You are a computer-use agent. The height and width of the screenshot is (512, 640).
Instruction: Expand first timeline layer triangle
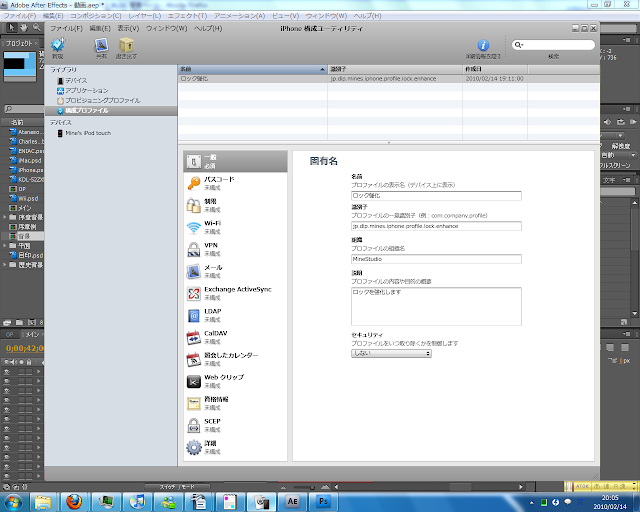39,372
